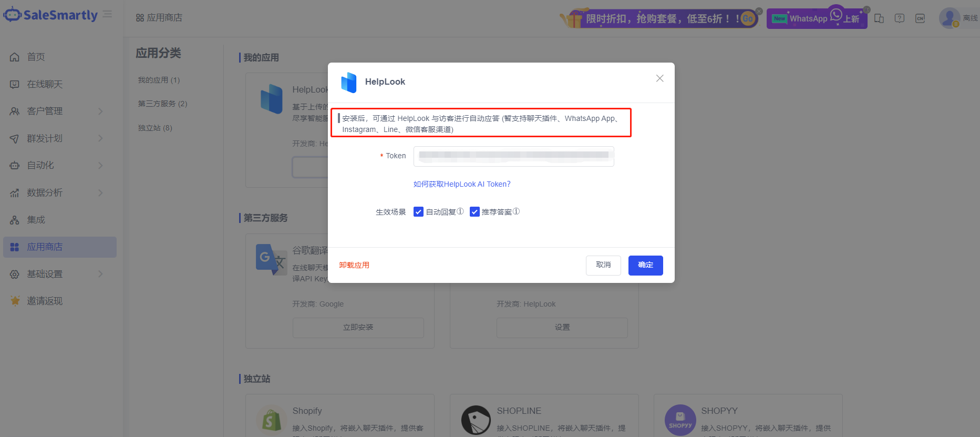Screen dimensions: 980x437
Task: Open 首页 in the sidebar
Action: 60,57
